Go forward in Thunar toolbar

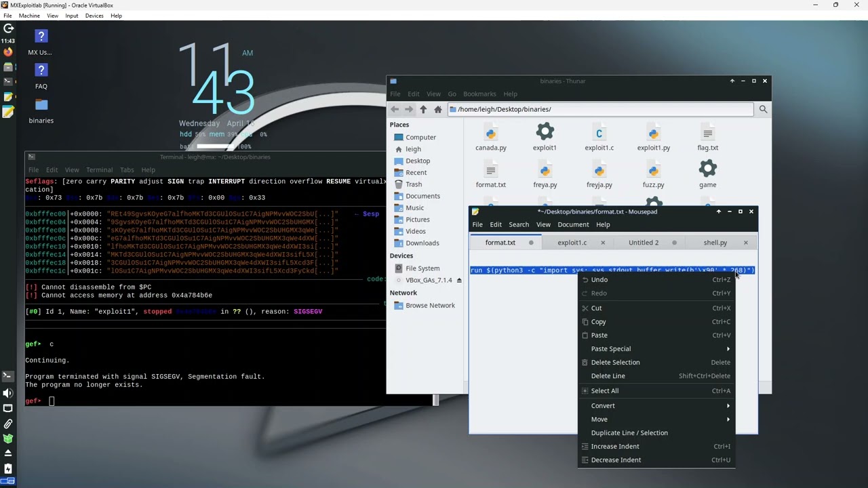[409, 109]
